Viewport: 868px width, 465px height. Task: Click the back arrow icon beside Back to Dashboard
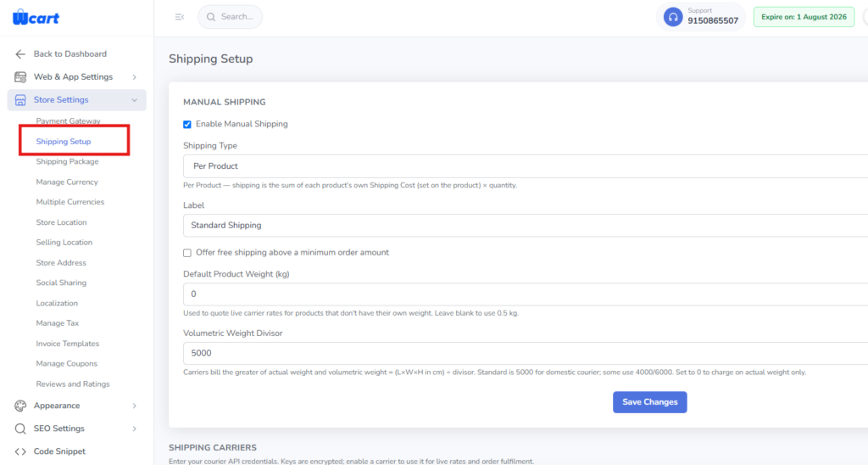[20, 53]
